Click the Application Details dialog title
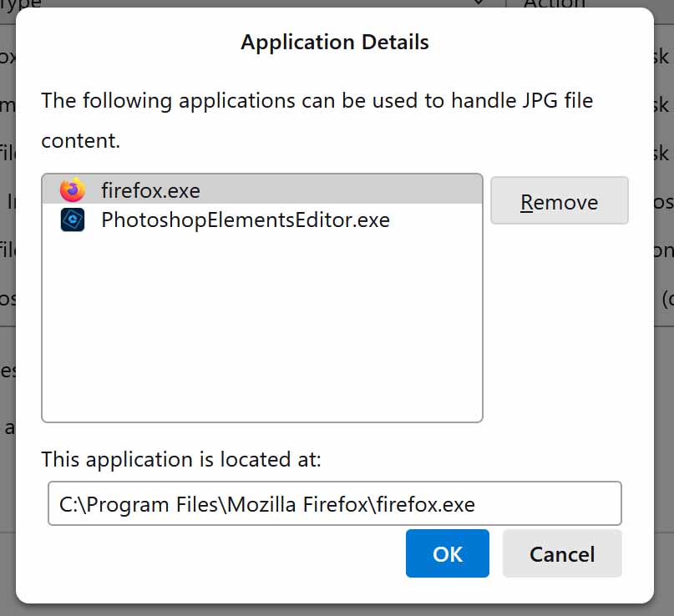 [335, 43]
